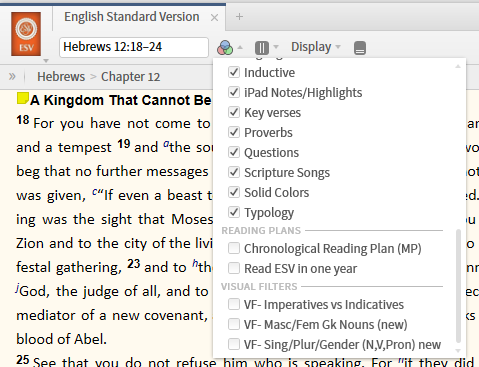Viewport: 479px width, 367px height.
Task: Select the English Standard Version tab
Action: point(131,17)
